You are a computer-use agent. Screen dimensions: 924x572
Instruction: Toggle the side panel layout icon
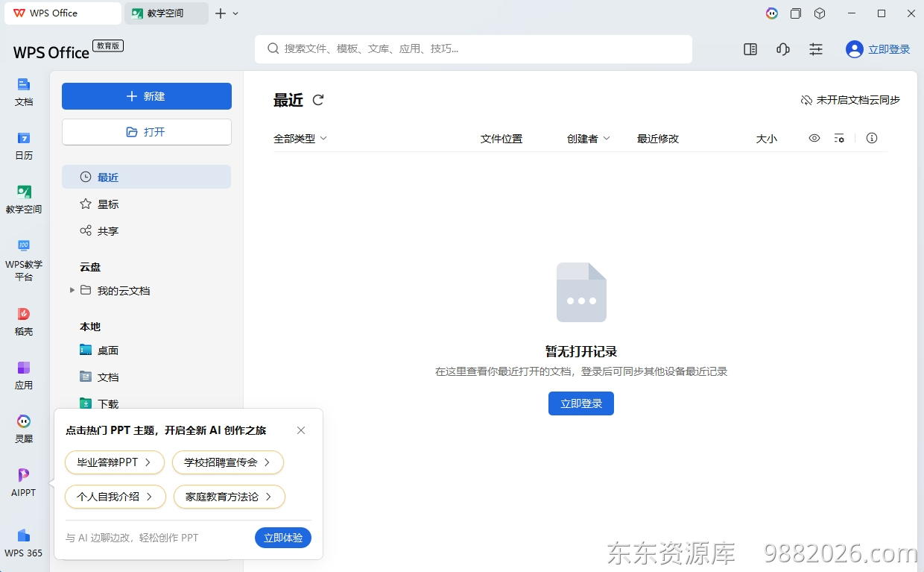pyautogui.click(x=750, y=48)
